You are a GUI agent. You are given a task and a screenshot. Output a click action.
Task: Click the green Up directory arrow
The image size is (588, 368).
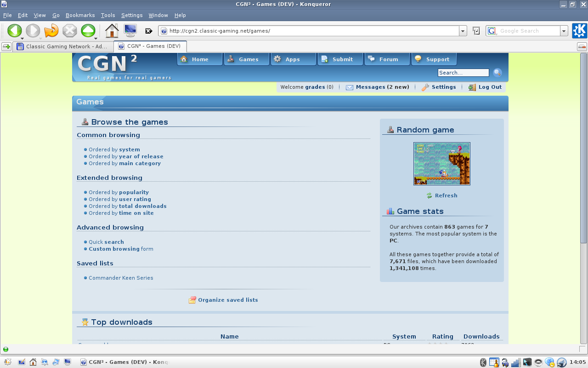click(x=88, y=31)
